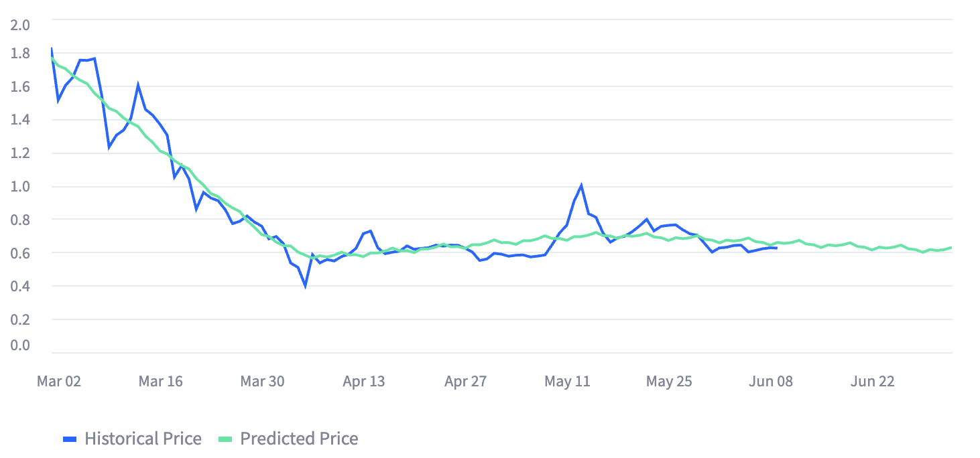Image resolution: width=980 pixels, height=458 pixels.
Task: Select the May 11 axis label
Action: [x=567, y=382]
